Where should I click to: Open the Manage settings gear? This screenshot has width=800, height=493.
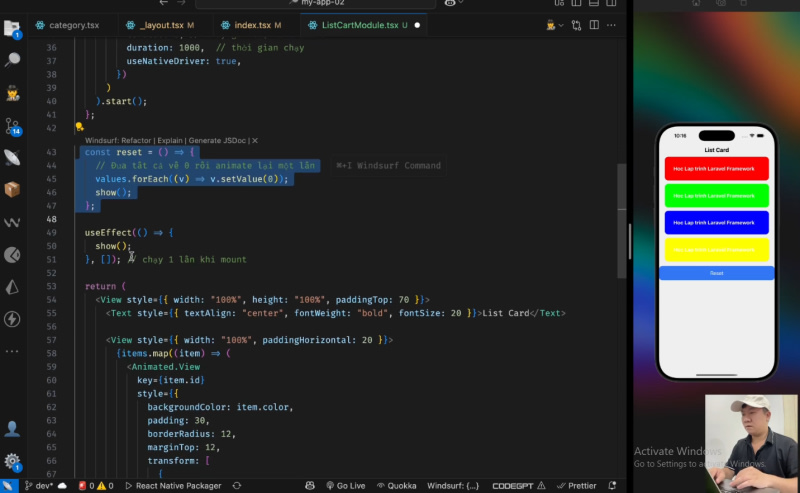[x=12, y=461]
